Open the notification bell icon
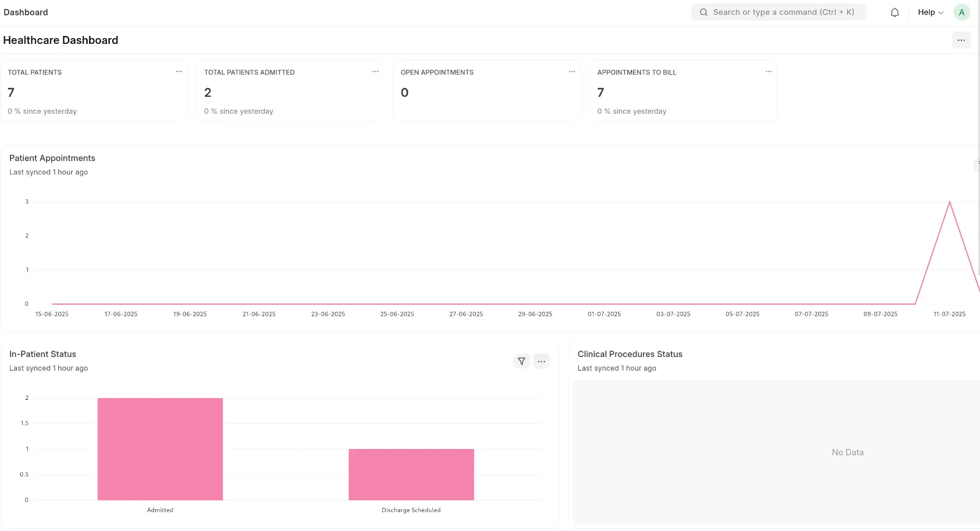The image size is (980, 531). 894,12
